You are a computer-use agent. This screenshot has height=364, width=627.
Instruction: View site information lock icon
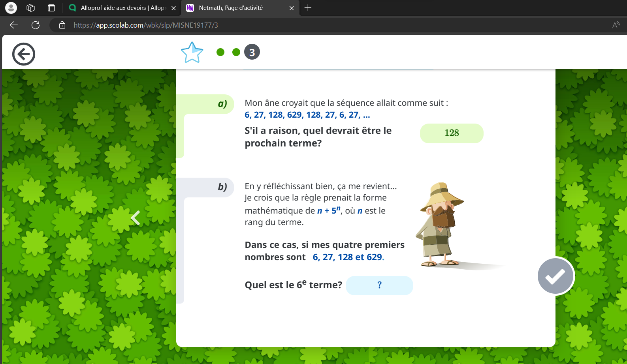[x=62, y=25]
